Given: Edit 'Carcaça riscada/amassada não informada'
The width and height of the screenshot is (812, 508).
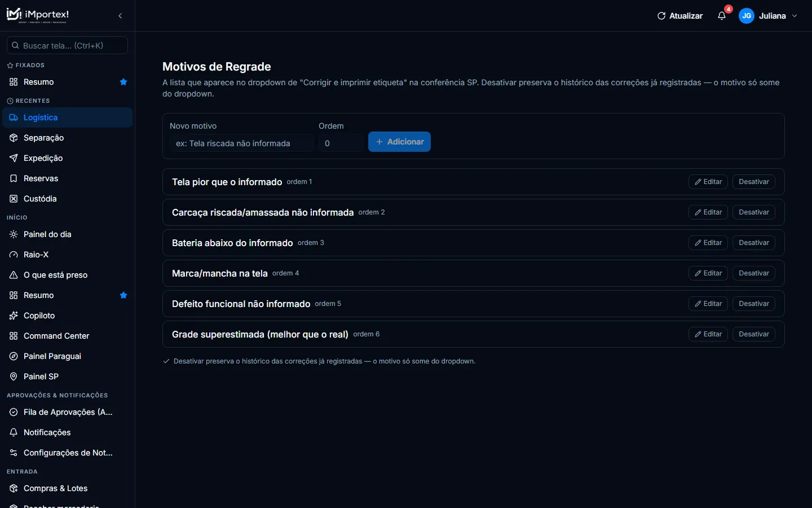Looking at the screenshot, I should [x=708, y=212].
